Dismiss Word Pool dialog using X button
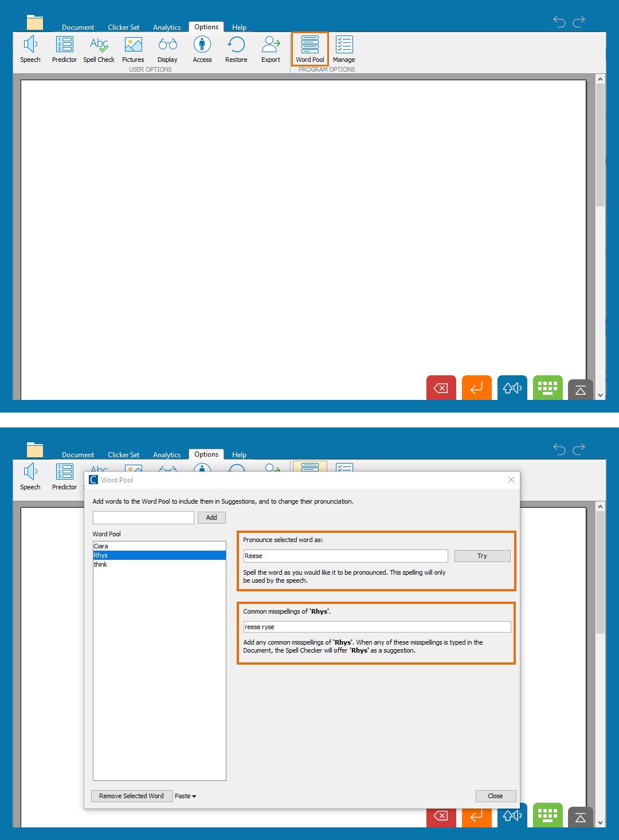 [x=511, y=480]
